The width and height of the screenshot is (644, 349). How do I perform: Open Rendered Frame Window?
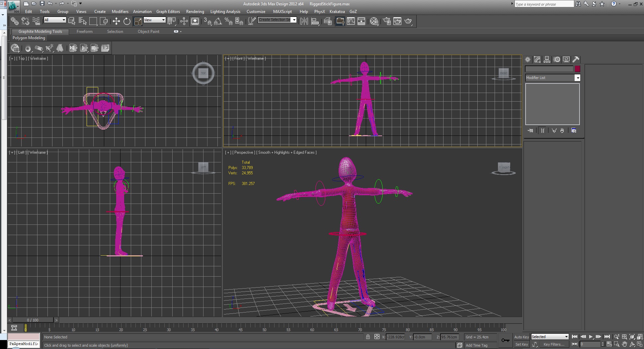pyautogui.click(x=397, y=21)
